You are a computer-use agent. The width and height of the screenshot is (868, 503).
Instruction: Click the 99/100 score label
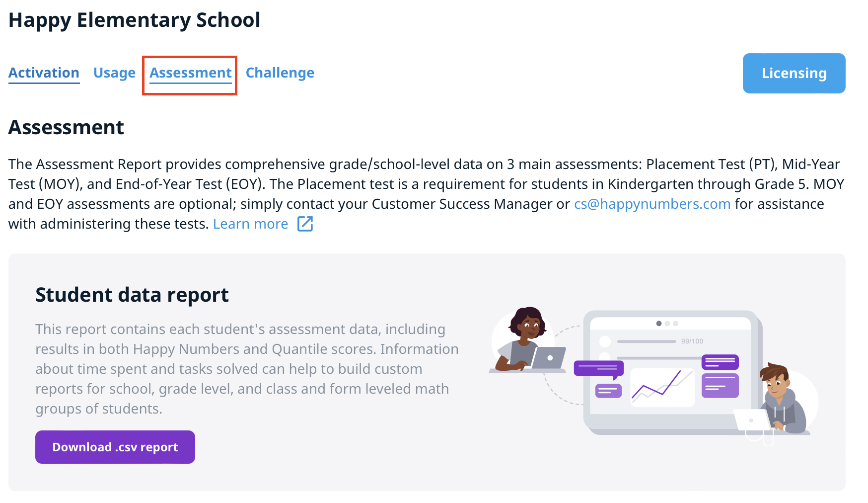click(692, 341)
